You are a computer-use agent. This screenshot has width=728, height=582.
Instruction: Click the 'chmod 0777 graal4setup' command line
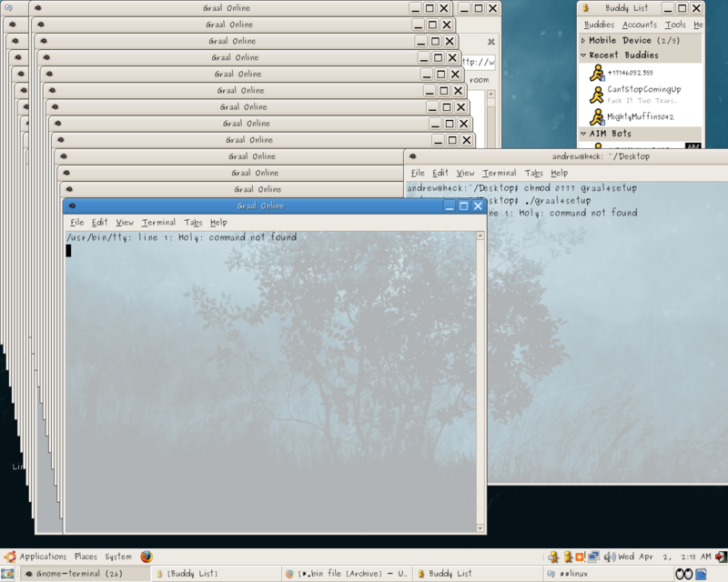click(x=521, y=188)
